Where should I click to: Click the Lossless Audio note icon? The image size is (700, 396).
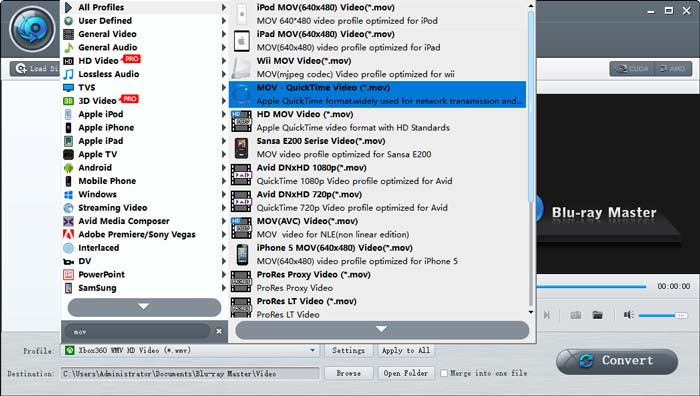coord(68,74)
